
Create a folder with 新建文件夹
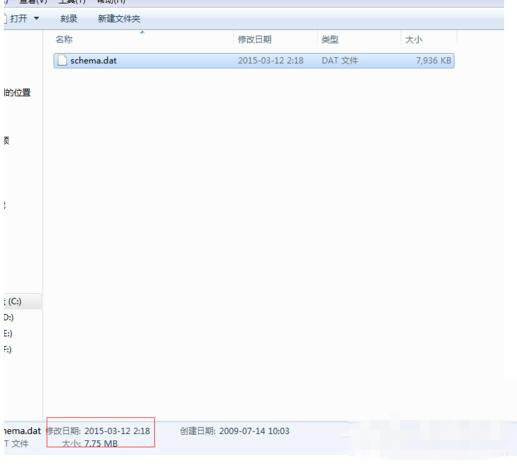tap(119, 19)
